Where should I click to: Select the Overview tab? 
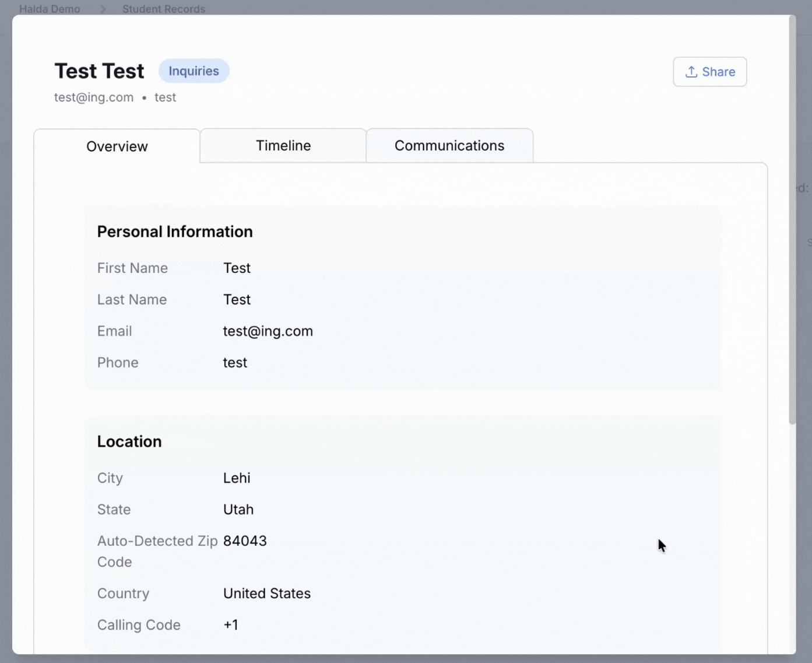point(117,146)
